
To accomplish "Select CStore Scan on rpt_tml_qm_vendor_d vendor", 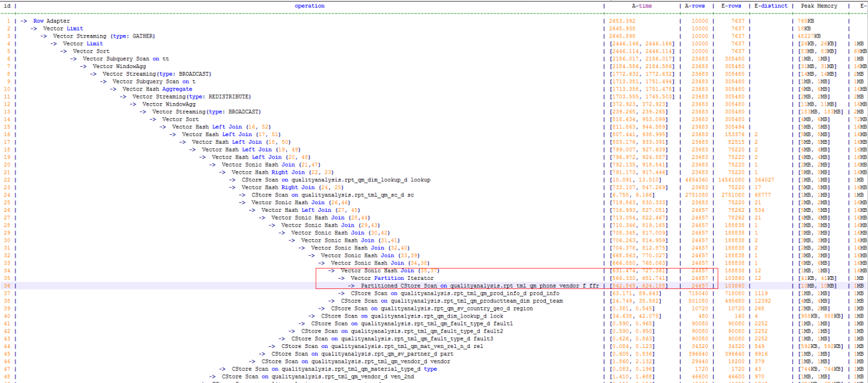I will pyautogui.click(x=349, y=361).
